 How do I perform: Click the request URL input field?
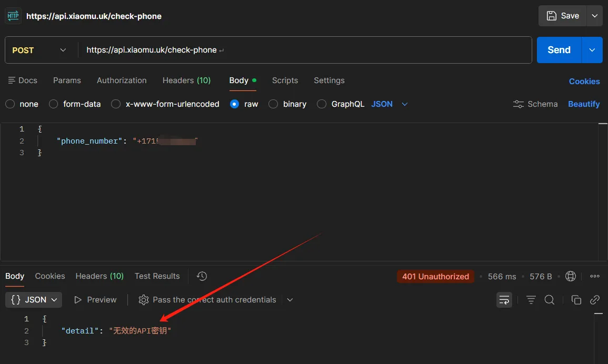click(x=305, y=50)
